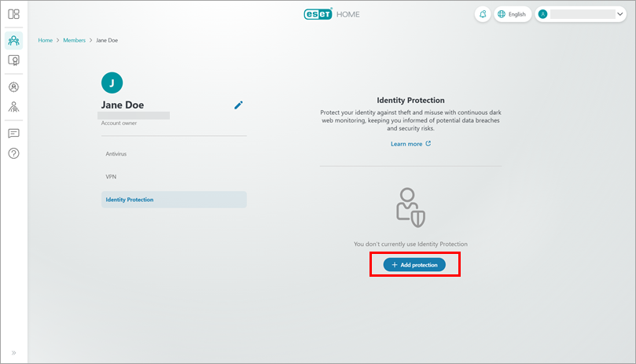Open the feedback speech bubble icon

point(13,133)
